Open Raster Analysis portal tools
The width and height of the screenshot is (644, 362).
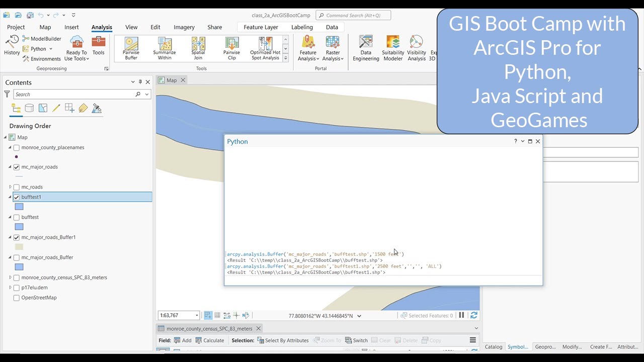click(333, 48)
